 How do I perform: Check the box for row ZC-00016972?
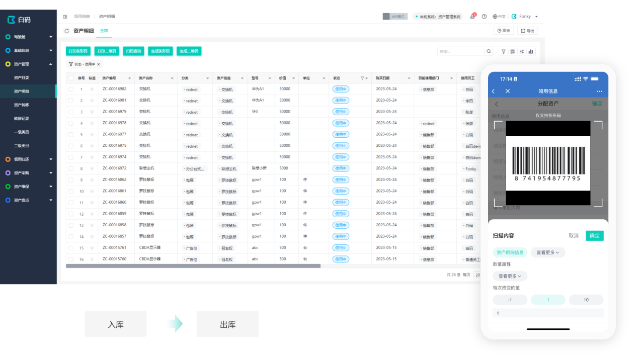pos(71,168)
